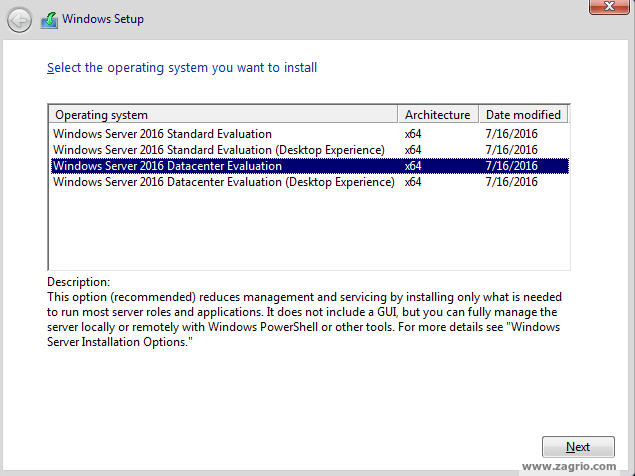Sort by Date modified column header
The image size is (635, 476).
[524, 115]
